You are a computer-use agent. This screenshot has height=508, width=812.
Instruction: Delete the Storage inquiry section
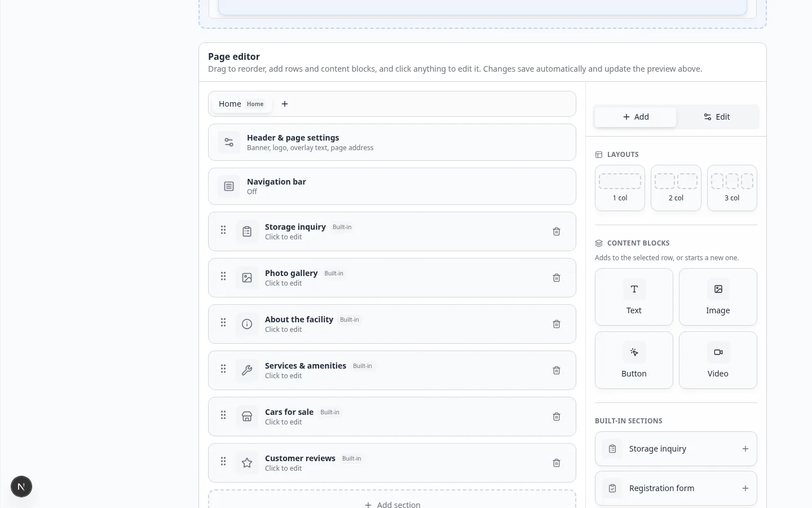pyautogui.click(x=557, y=231)
